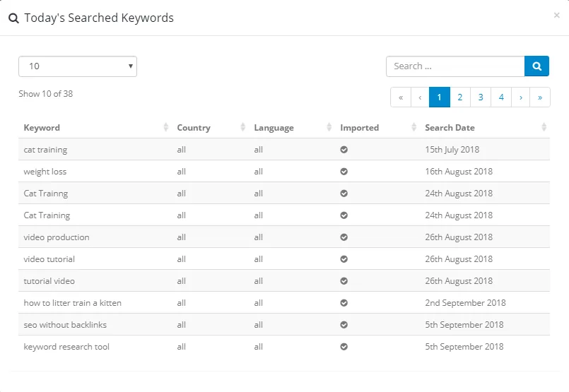Click imported checkmark for 'cat training' row
Image resolution: width=569 pixels, height=392 pixels.
click(x=344, y=150)
